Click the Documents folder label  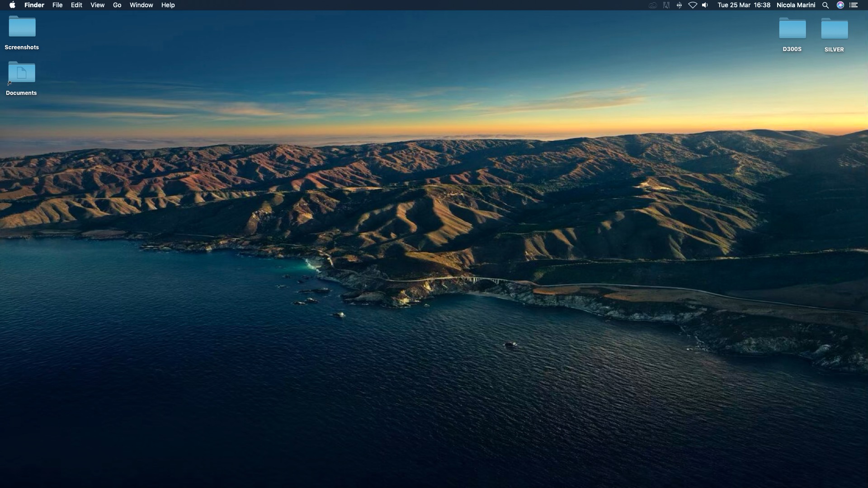tap(21, 93)
